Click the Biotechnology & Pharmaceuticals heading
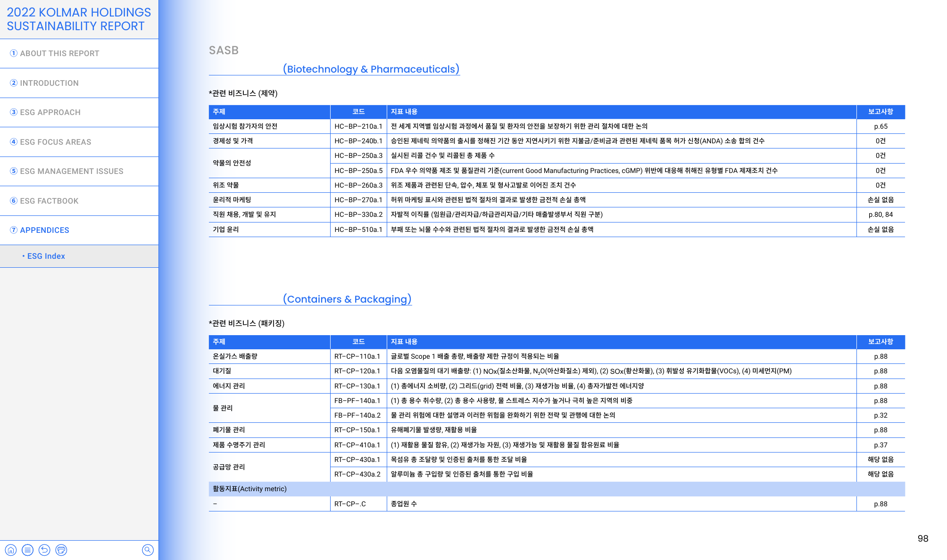 click(x=371, y=69)
